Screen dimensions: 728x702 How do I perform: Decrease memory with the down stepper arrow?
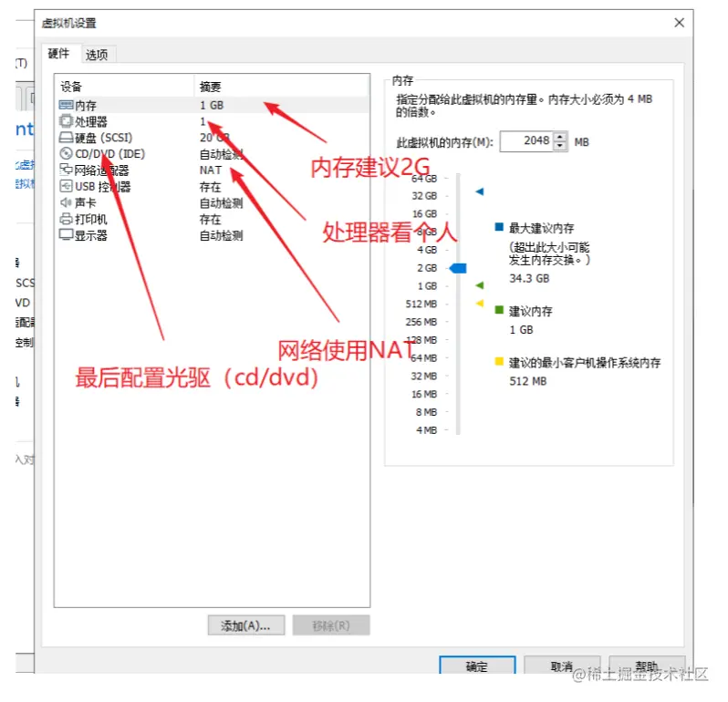[x=560, y=146]
